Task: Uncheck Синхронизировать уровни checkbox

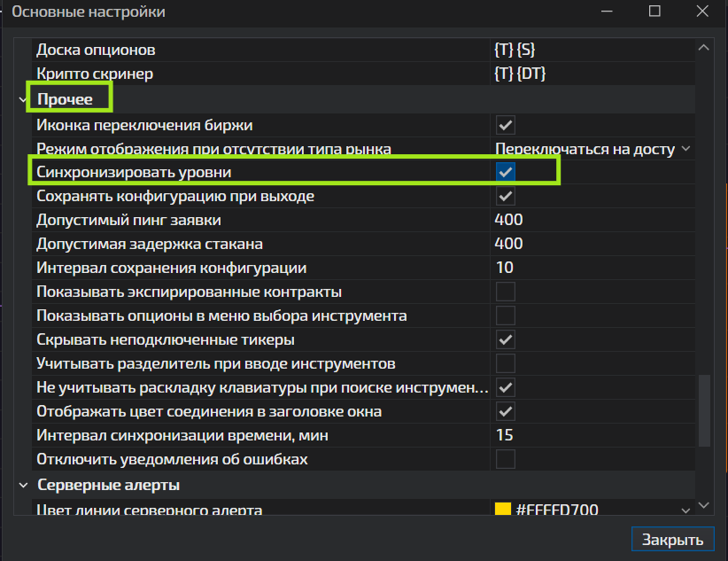Action: [506, 172]
